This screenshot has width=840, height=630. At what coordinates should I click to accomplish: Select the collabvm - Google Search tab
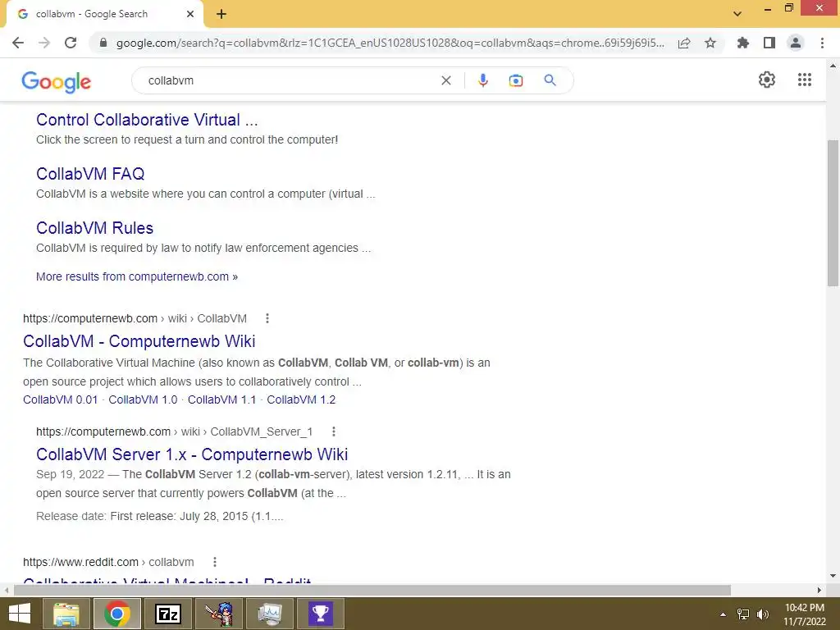tap(104, 14)
